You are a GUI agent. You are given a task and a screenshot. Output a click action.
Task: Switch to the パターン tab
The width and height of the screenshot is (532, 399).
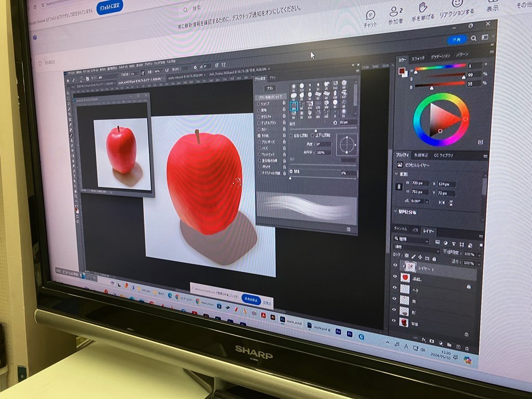[x=462, y=54]
